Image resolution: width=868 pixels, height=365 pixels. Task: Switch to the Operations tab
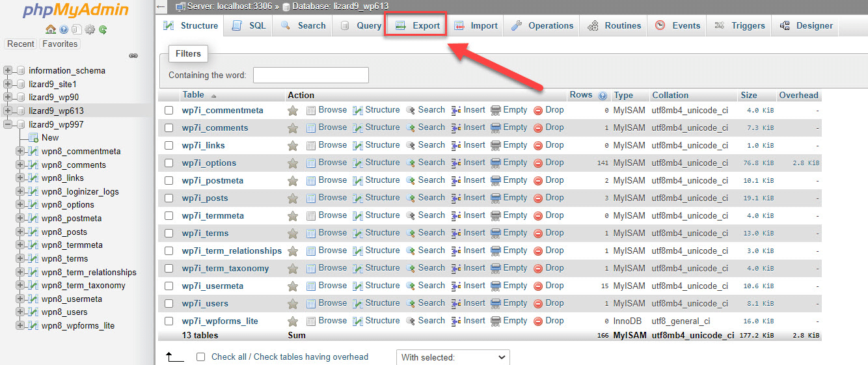(x=543, y=26)
